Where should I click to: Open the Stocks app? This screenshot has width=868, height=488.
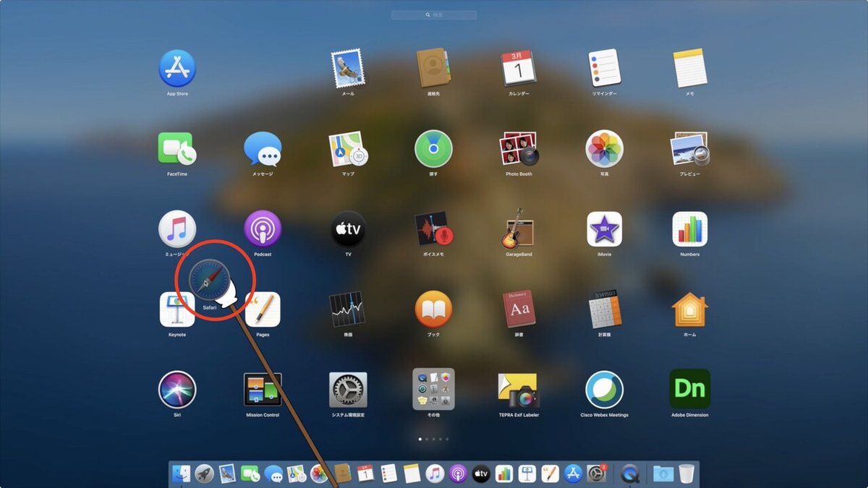348,309
